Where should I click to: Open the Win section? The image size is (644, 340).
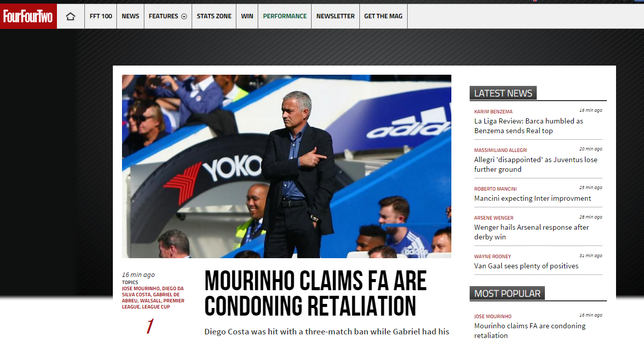point(247,16)
